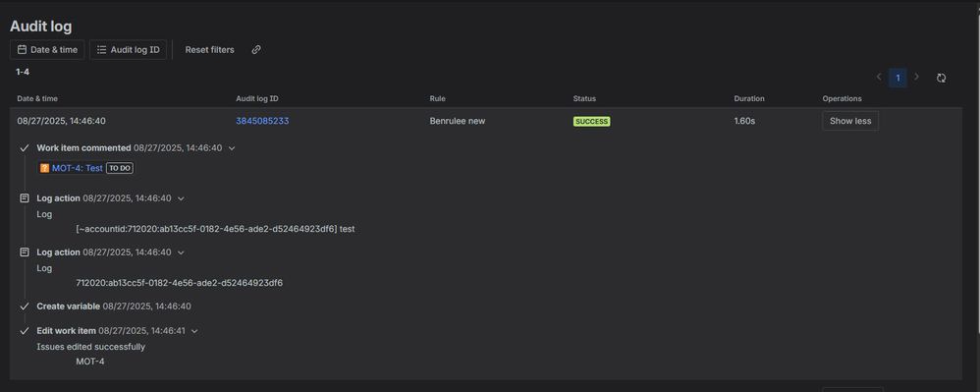The width and height of the screenshot is (980, 392).
Task: Click the TO DO status badge
Action: [120, 168]
